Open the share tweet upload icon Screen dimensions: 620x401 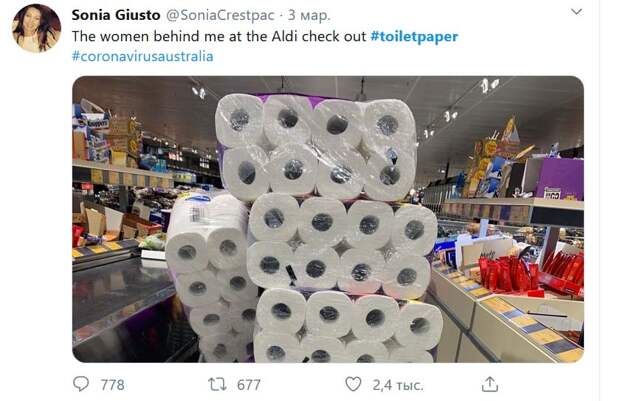coord(490,384)
